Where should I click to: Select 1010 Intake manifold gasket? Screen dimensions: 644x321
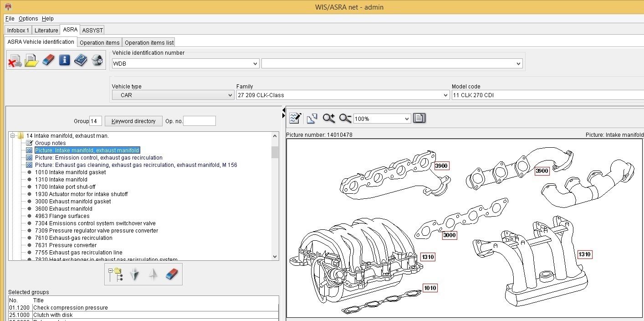click(70, 172)
